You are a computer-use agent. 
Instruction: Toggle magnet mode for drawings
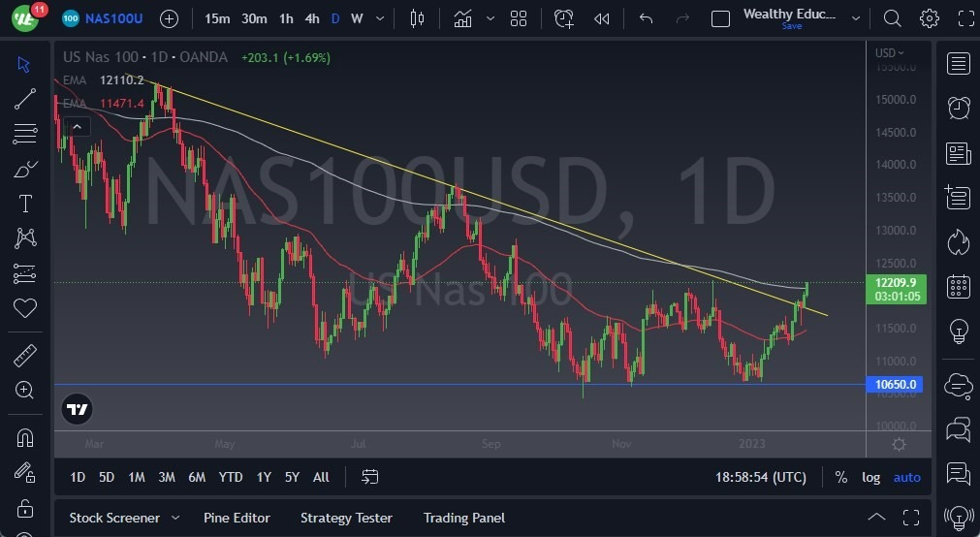click(x=25, y=438)
